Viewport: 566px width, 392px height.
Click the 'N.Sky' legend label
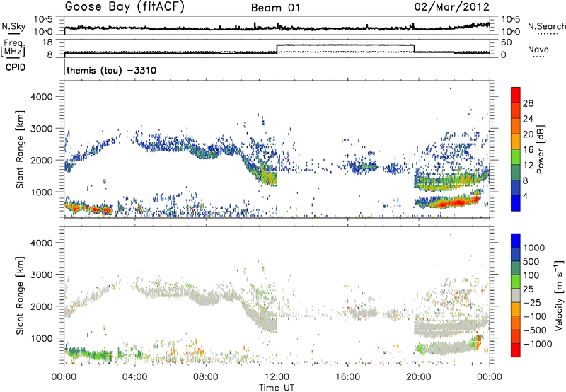(x=13, y=26)
